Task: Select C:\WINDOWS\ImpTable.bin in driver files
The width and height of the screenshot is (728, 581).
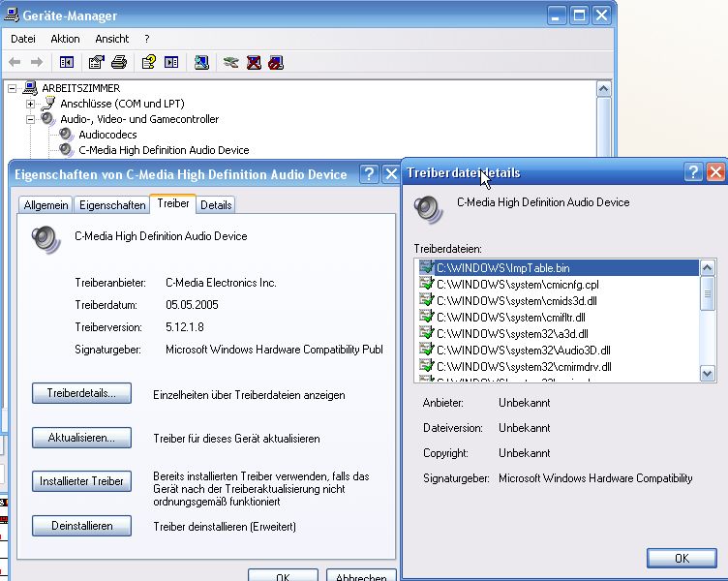Action: (559, 268)
